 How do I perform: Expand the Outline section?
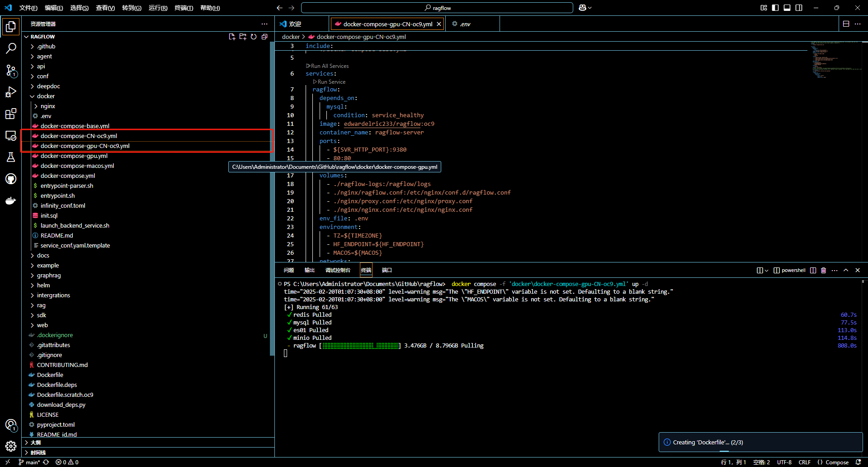[148, 443]
